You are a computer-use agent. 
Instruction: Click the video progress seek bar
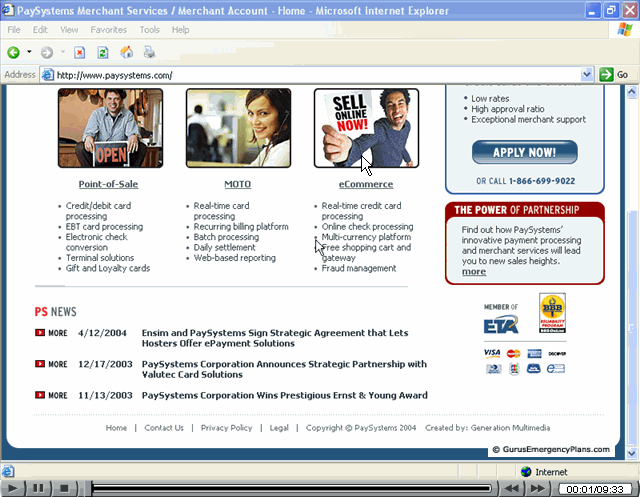(x=291, y=488)
